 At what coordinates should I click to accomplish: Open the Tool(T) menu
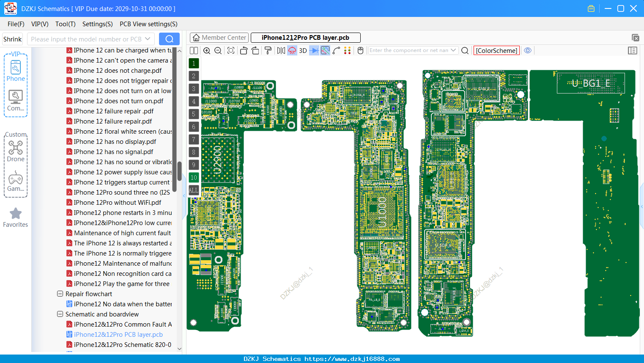[x=66, y=24]
